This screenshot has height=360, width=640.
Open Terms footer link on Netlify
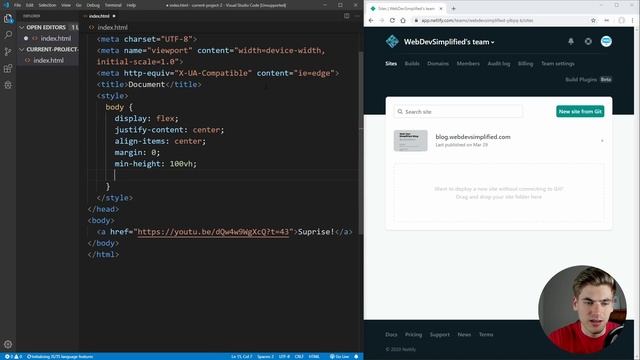coord(486,335)
